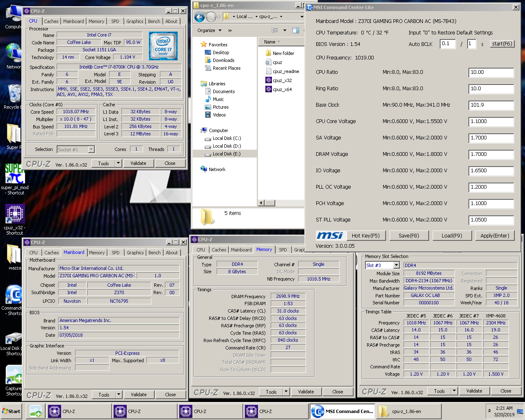The height and width of the screenshot is (420, 525).
Task: Click the Load(F9) button
Action: click(452, 235)
